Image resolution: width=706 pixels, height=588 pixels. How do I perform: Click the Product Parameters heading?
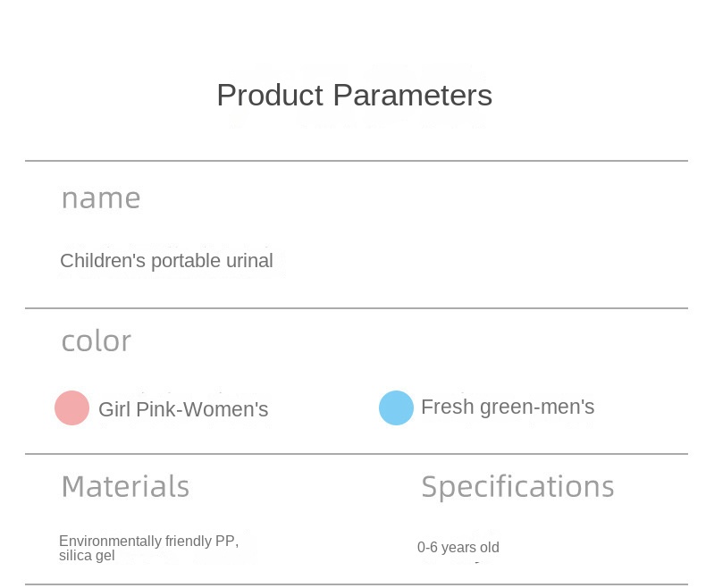(x=354, y=95)
